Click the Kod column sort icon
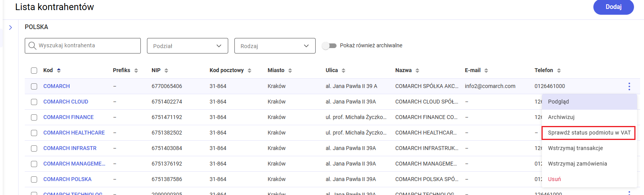Image resolution: width=644 pixels, height=195 pixels. [59, 70]
